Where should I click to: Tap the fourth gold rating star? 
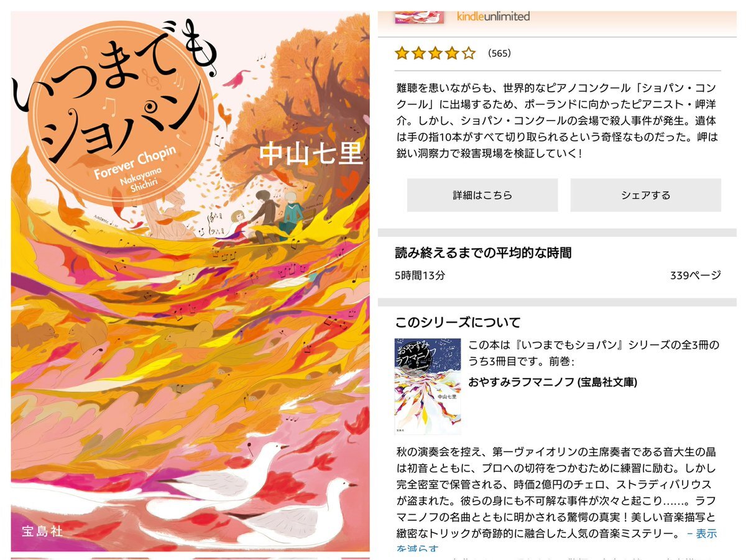[x=452, y=53]
